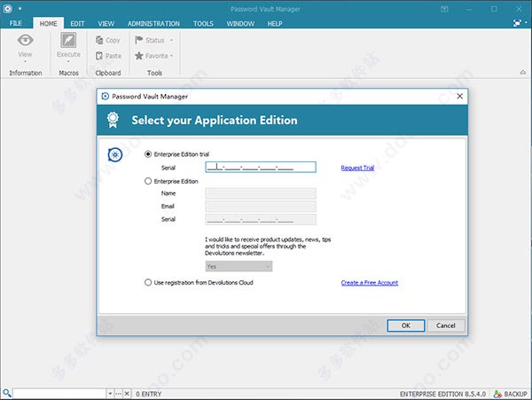Click the Status flag icon

[x=139, y=40]
